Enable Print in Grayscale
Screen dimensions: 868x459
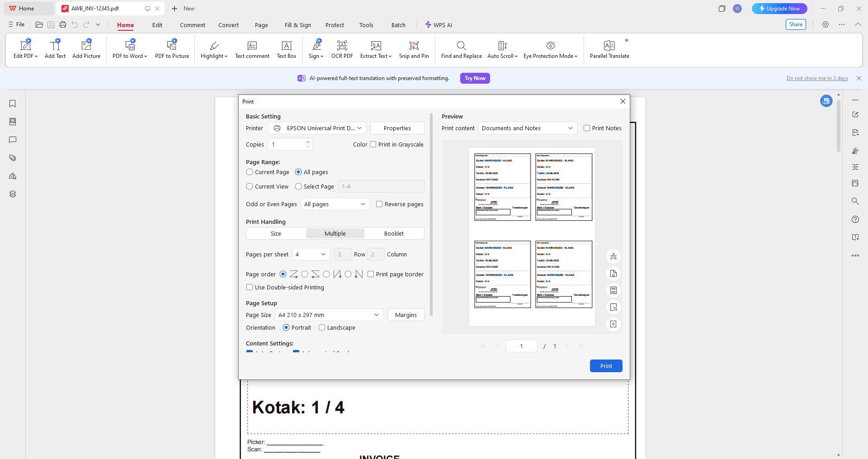tap(373, 144)
